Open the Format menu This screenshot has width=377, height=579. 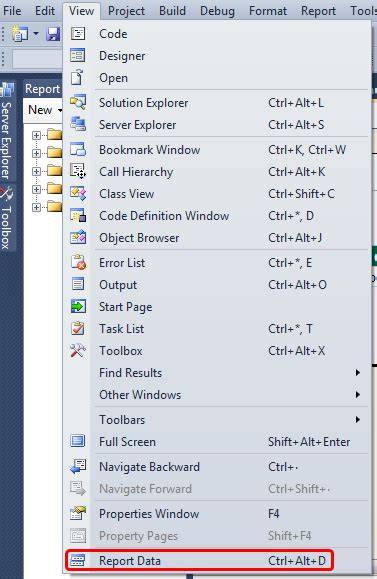tap(268, 11)
